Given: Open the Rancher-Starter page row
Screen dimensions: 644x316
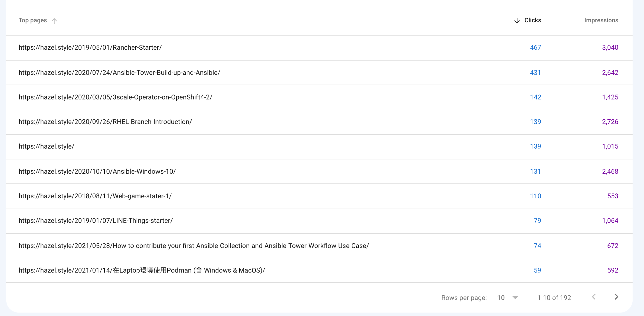Looking at the screenshot, I should pos(319,48).
